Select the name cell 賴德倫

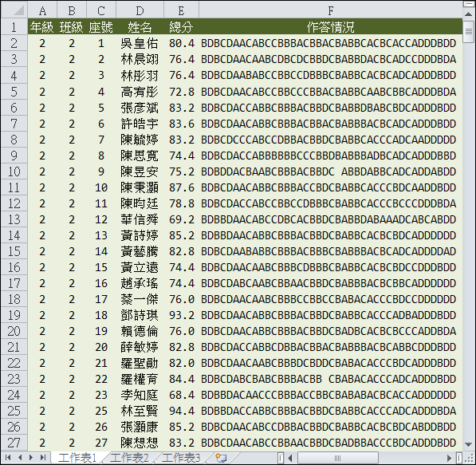[x=140, y=331]
